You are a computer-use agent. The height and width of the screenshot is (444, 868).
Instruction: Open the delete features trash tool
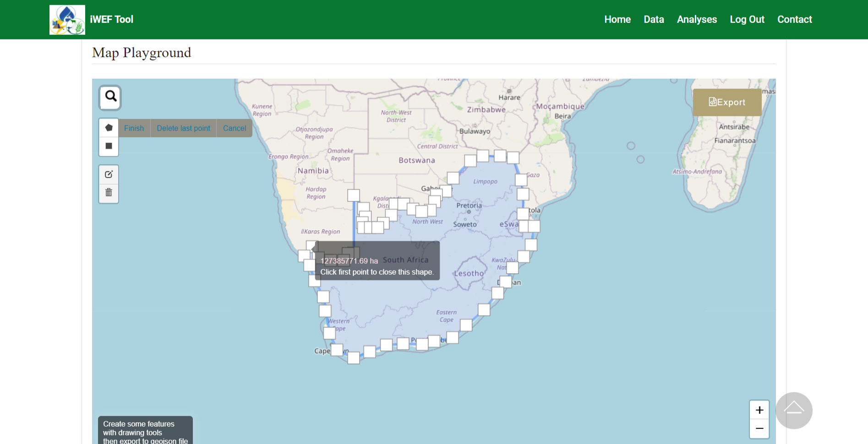[108, 193]
